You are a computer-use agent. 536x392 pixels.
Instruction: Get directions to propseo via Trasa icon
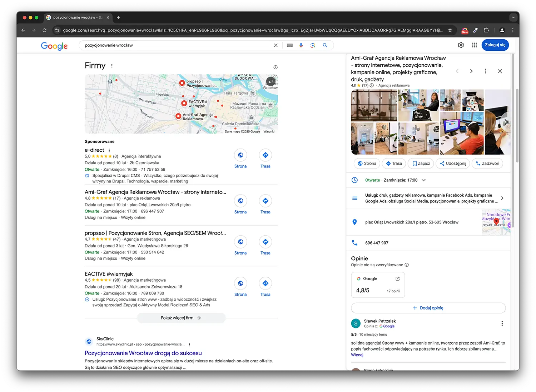click(265, 242)
